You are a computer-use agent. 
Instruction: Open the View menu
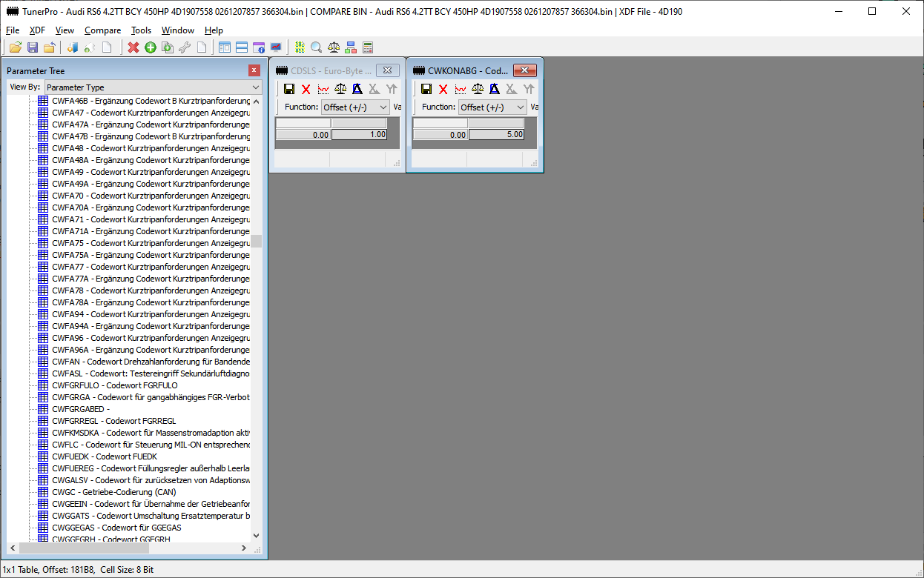pos(65,30)
